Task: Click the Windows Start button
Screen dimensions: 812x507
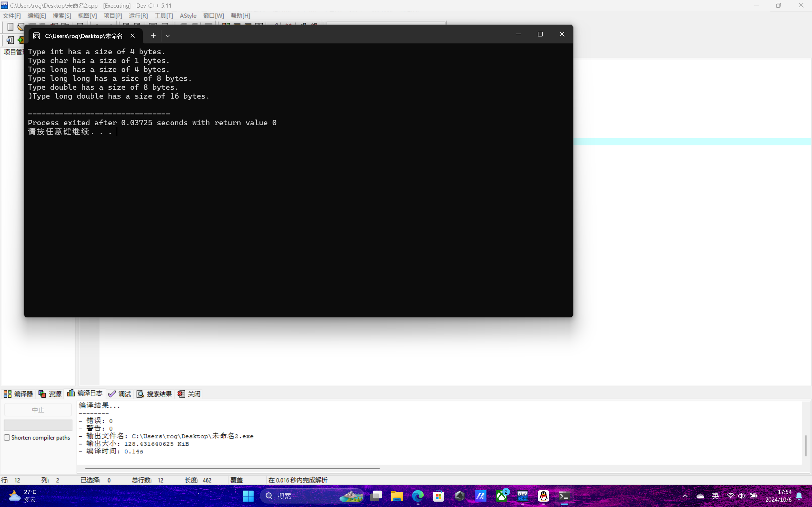Action: point(248,496)
